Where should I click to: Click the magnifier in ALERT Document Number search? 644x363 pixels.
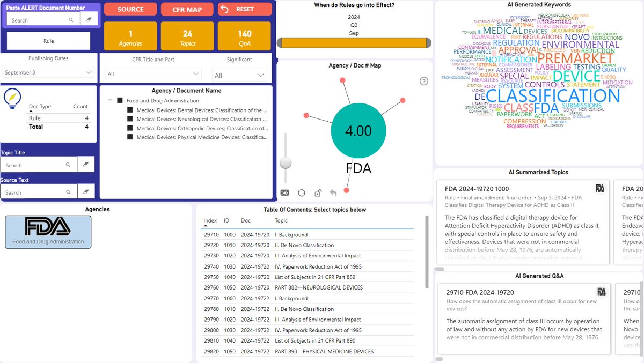[71, 20]
